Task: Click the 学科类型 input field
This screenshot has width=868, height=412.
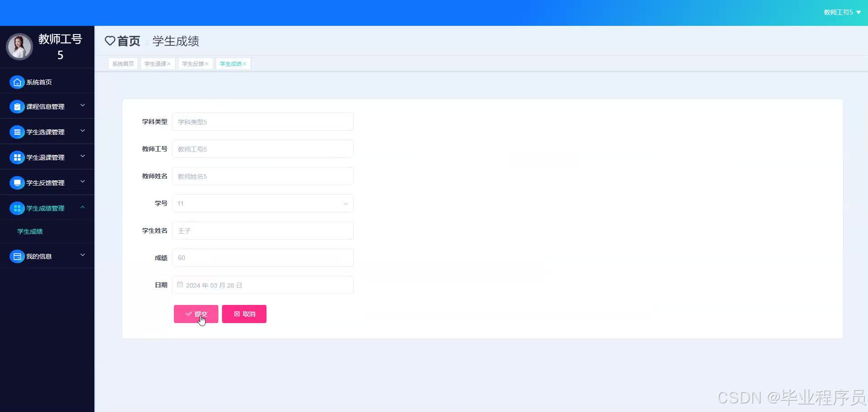Action: tap(262, 122)
